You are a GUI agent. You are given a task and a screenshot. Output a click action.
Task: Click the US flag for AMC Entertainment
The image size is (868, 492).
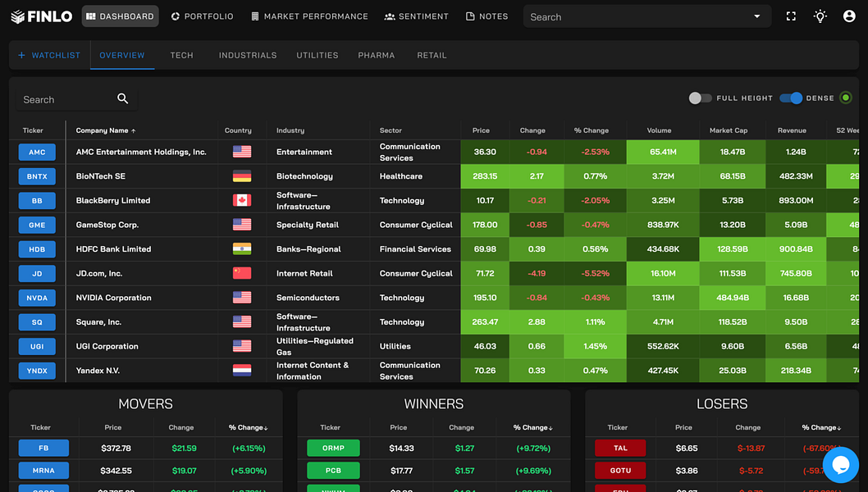point(242,152)
